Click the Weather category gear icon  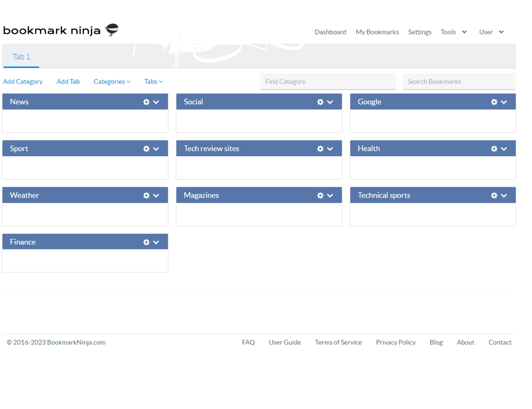(x=146, y=195)
